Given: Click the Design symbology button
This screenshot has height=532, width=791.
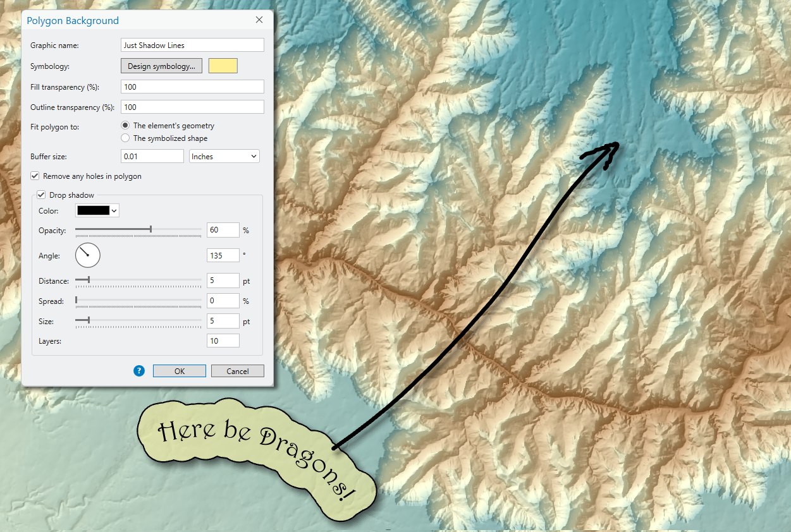Looking at the screenshot, I should [161, 66].
